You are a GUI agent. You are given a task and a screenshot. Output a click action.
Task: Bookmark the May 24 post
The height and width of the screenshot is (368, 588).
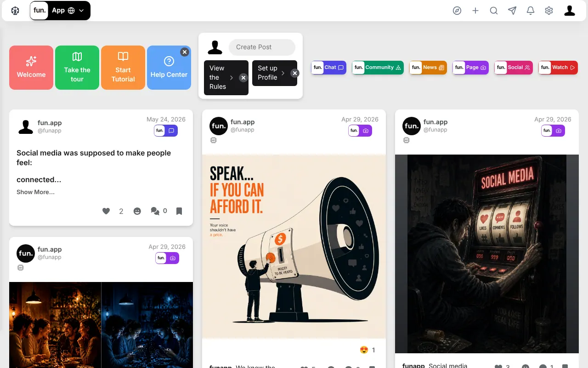coord(179,211)
